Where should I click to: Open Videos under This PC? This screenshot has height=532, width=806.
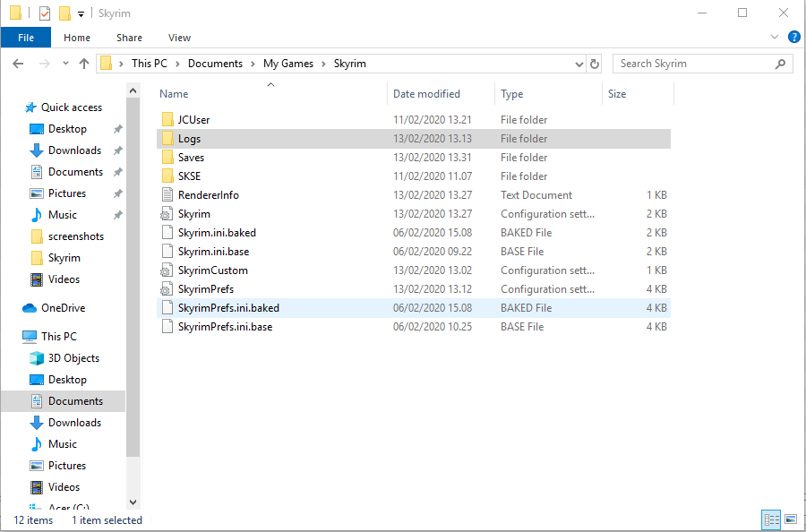(x=64, y=487)
